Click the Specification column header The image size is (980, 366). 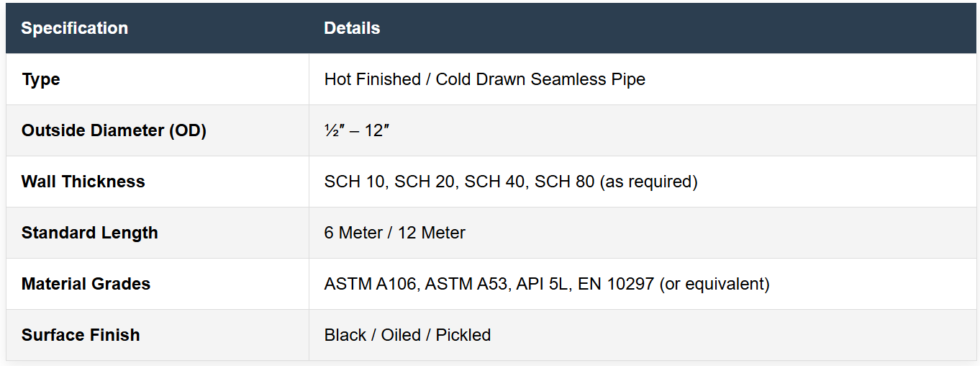[x=74, y=29]
